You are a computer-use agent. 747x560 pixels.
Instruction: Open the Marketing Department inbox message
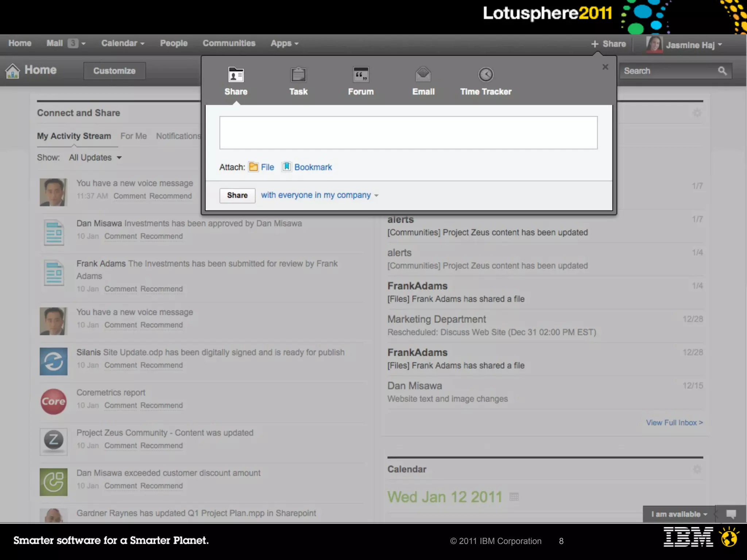point(545,326)
